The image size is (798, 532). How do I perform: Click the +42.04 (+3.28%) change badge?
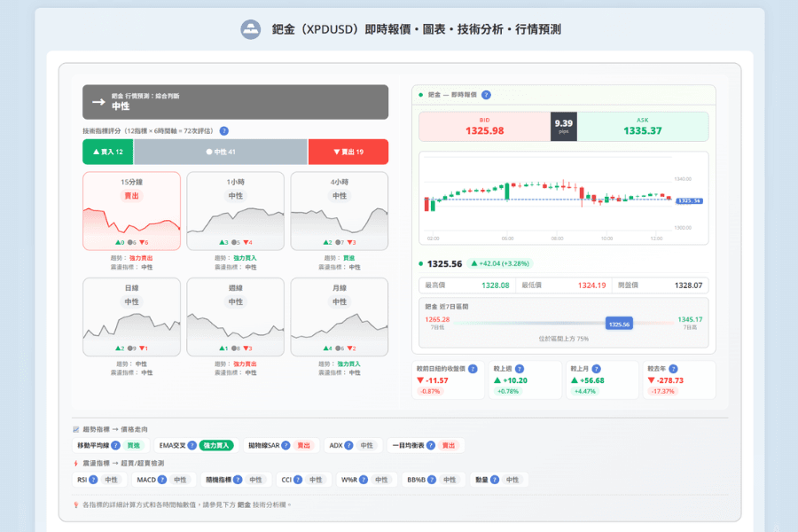[x=500, y=263]
